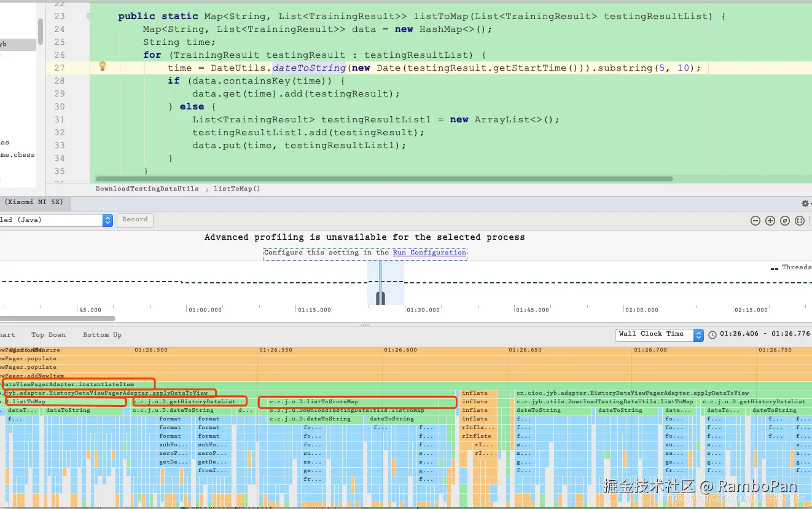Click 'Advanced profiling is unavailable' message text
Screen dimensions: 812x509
365,237
